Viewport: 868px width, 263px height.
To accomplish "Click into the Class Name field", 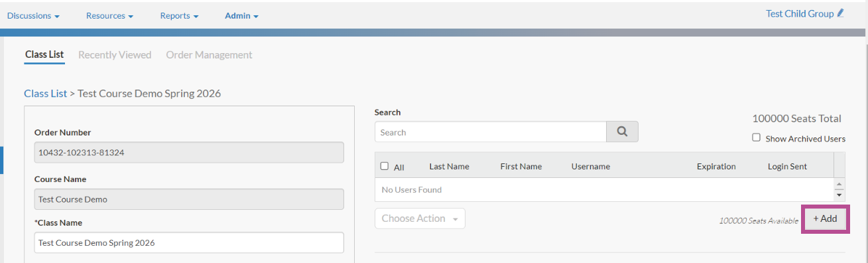I will tap(189, 242).
